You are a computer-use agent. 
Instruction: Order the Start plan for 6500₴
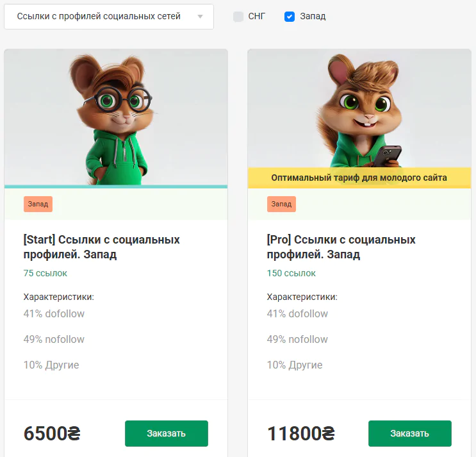[166, 433]
